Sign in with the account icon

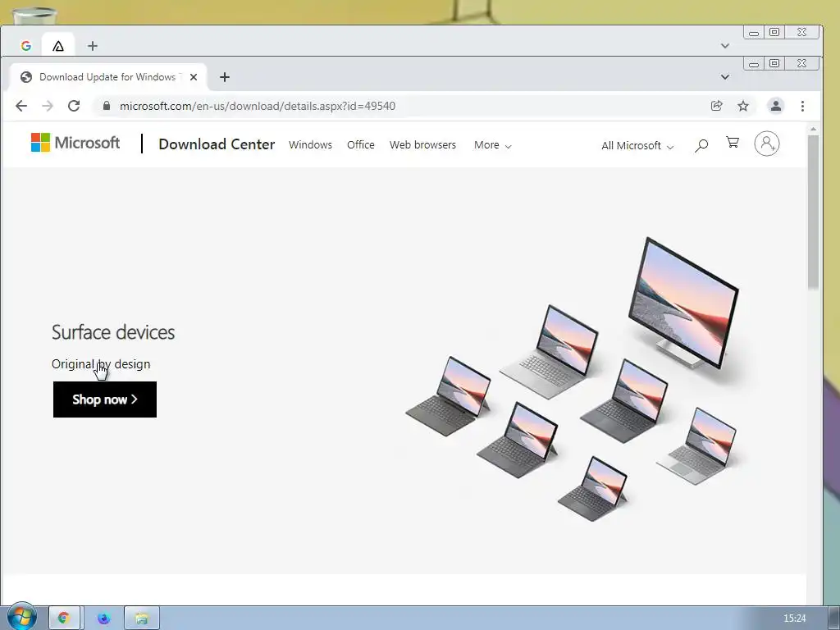[767, 144]
